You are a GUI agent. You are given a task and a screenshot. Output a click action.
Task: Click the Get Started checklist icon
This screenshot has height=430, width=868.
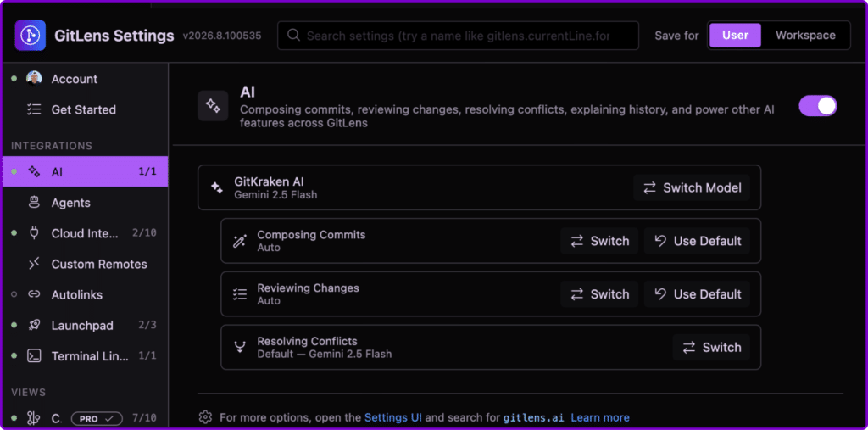click(34, 109)
